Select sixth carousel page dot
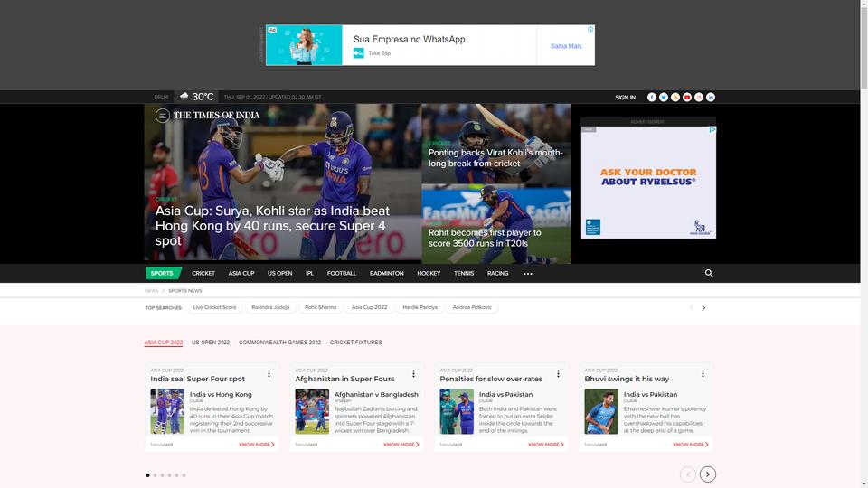 [x=184, y=475]
